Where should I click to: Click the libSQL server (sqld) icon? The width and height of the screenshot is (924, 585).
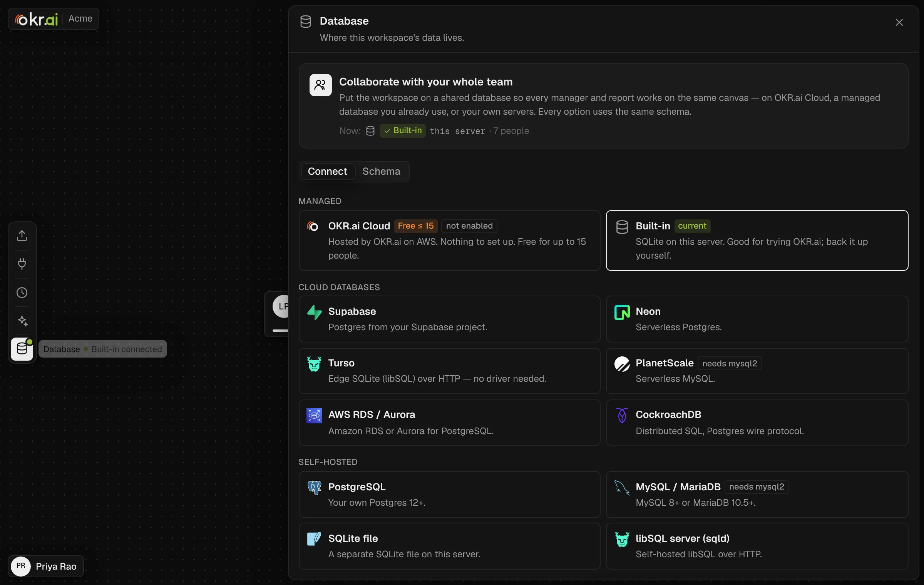click(622, 539)
